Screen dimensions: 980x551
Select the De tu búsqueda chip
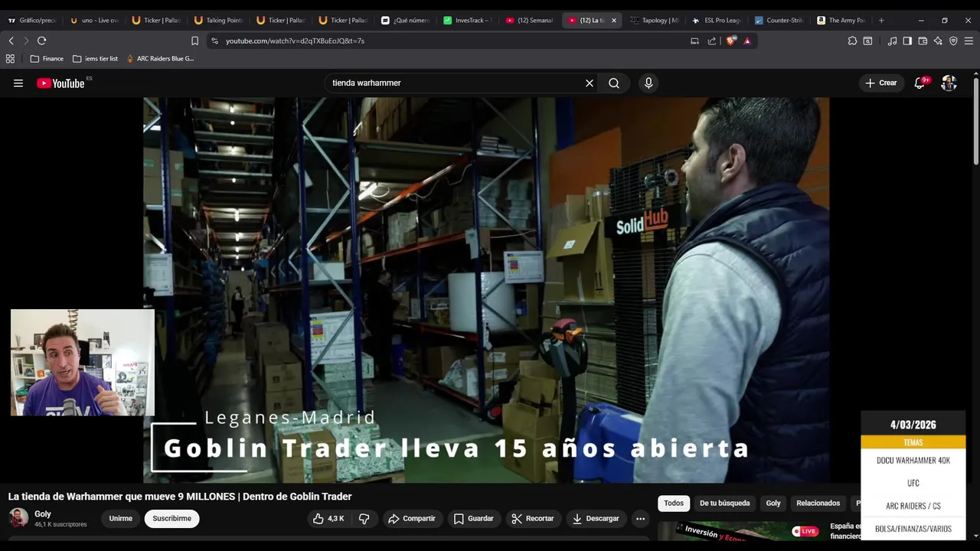click(x=724, y=504)
